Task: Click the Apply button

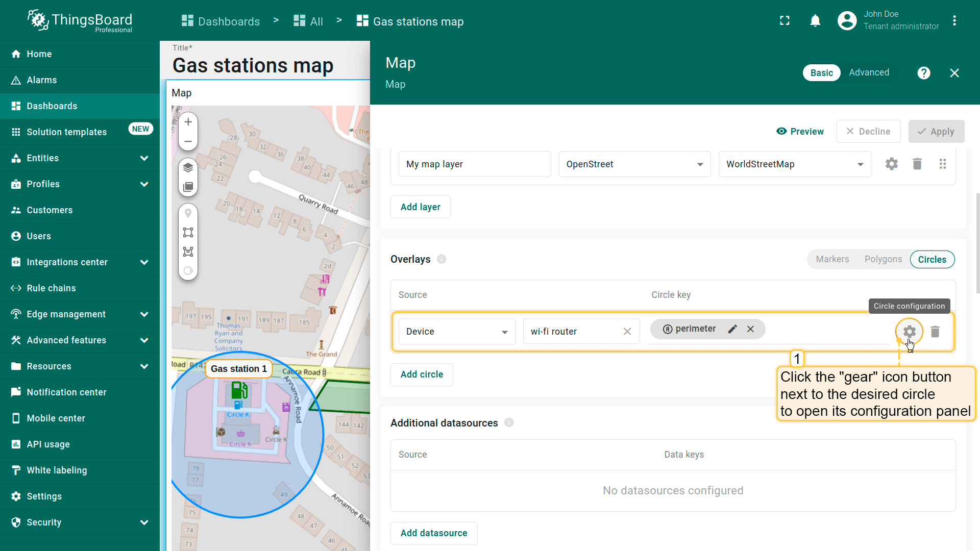Action: click(x=936, y=132)
